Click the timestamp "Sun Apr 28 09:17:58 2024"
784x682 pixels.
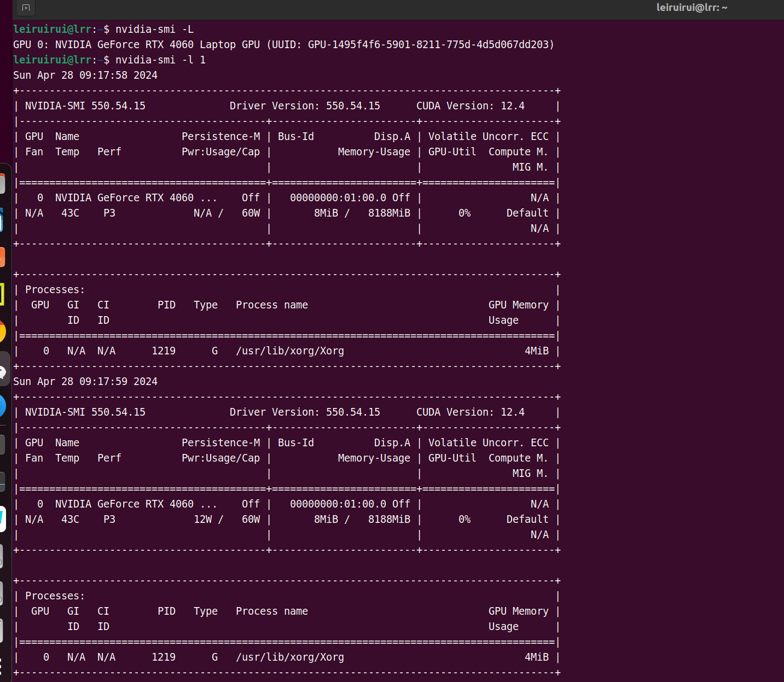click(x=85, y=75)
